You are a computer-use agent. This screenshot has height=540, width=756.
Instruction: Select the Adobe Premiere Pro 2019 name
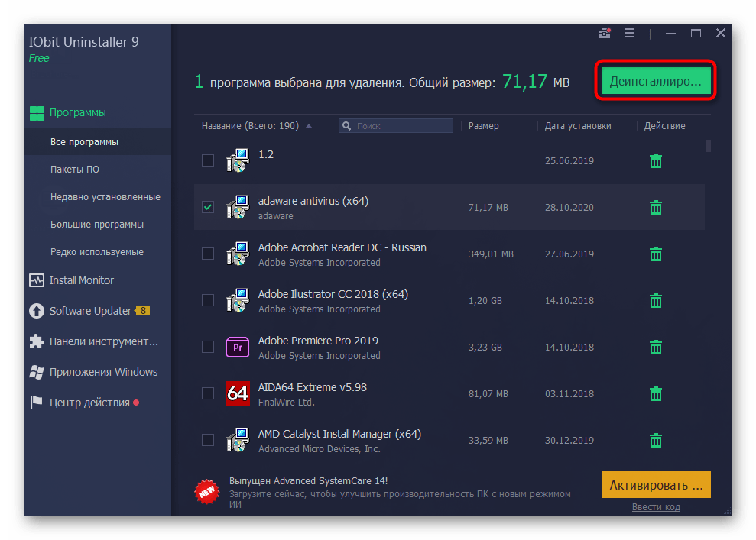pos(318,341)
